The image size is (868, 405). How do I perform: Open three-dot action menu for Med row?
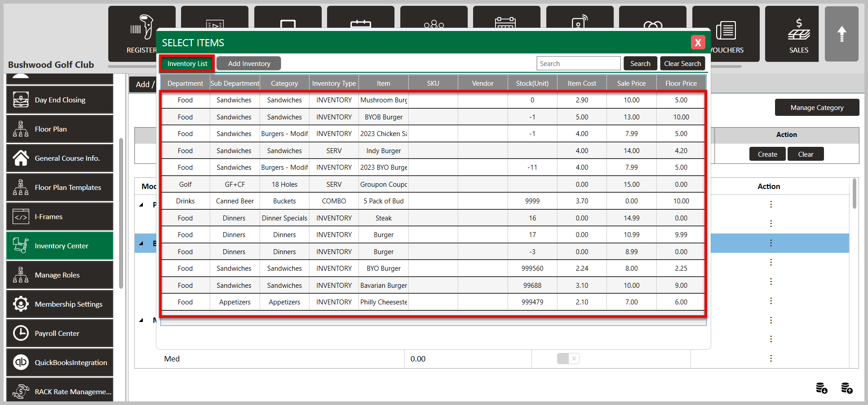pyautogui.click(x=771, y=358)
